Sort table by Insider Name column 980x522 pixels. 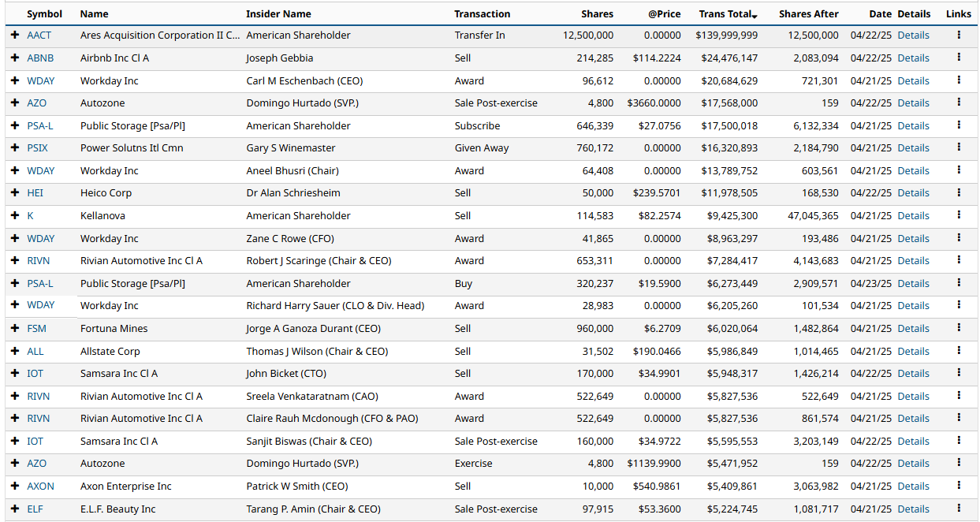point(278,13)
